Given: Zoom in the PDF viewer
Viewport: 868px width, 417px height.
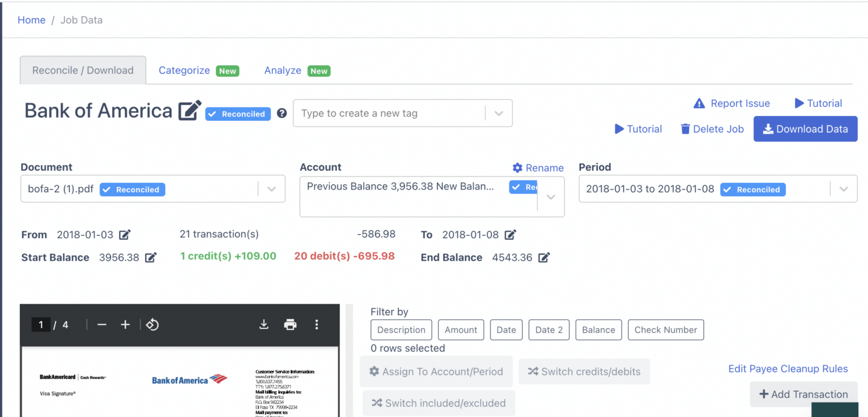Looking at the screenshot, I should [125, 325].
